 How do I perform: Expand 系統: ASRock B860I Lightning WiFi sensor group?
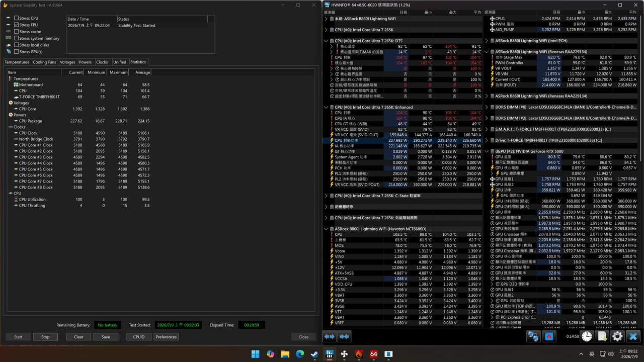(326, 19)
